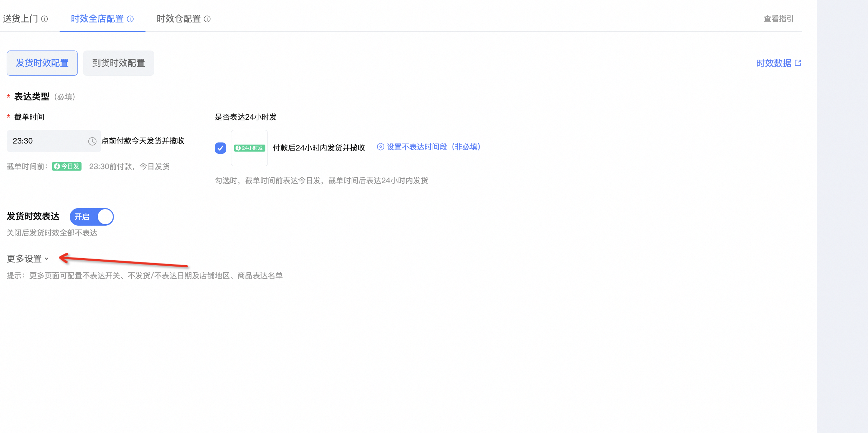Click 23:30前付款，今日发货 text
The width and height of the screenshot is (868, 433).
click(x=129, y=166)
